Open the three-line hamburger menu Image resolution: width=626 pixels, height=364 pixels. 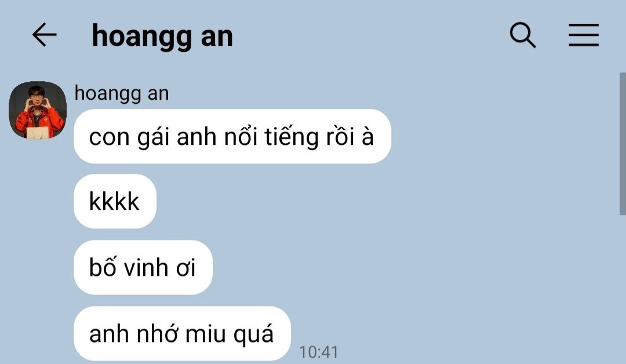point(584,35)
